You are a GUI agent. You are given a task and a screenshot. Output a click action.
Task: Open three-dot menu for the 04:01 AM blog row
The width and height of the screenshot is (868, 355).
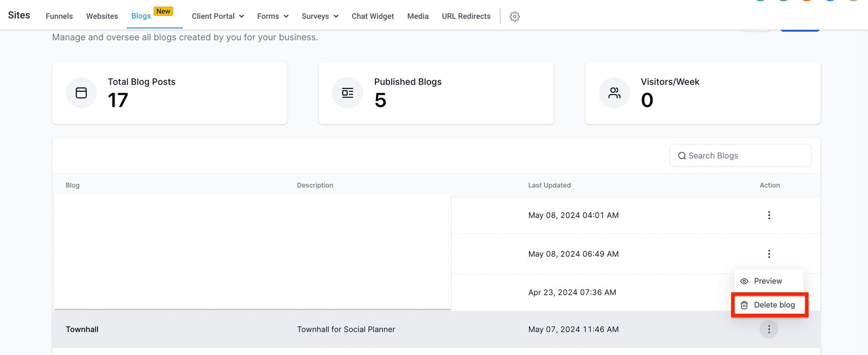coord(769,215)
